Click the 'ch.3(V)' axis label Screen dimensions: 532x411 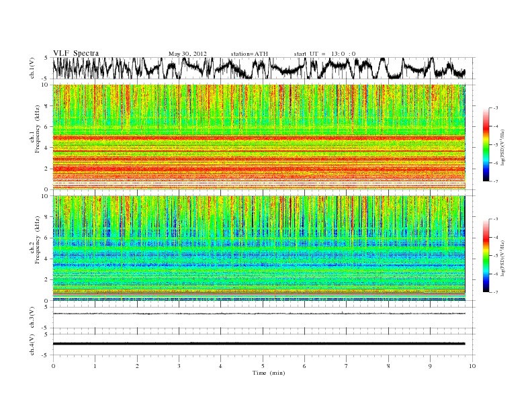coord(32,318)
